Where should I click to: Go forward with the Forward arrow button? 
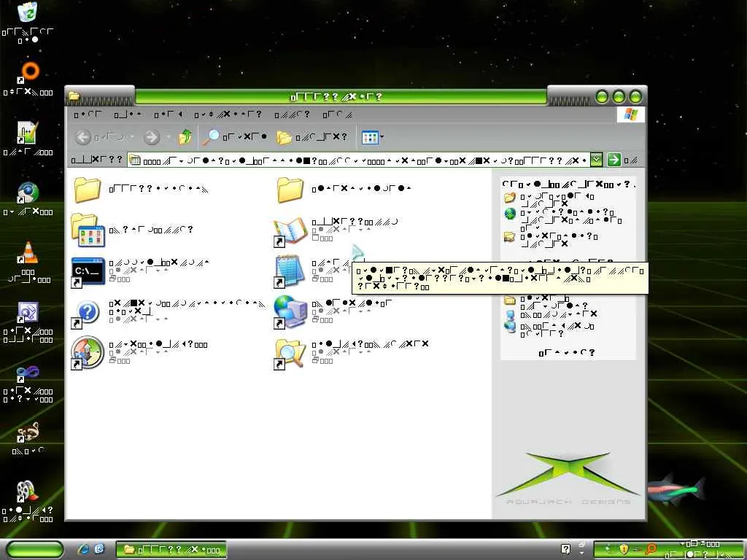pyautogui.click(x=152, y=137)
